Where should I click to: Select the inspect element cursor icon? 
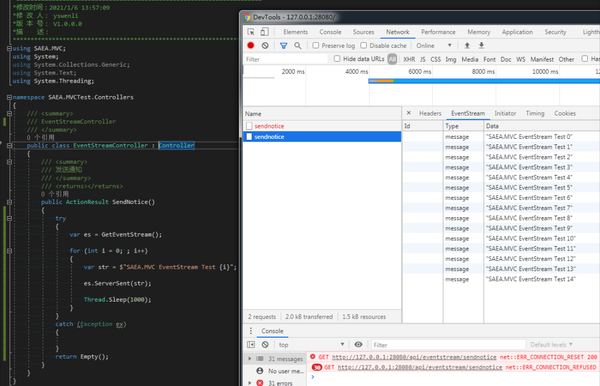tap(251, 32)
